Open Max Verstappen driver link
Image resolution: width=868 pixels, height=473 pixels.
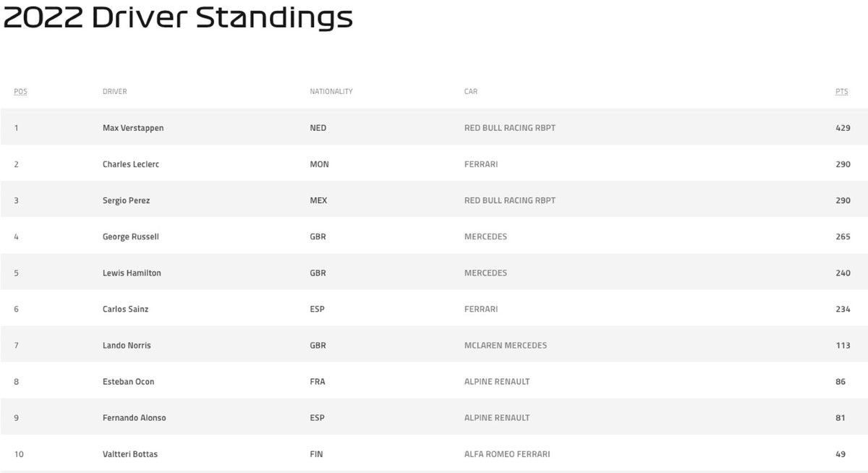133,128
